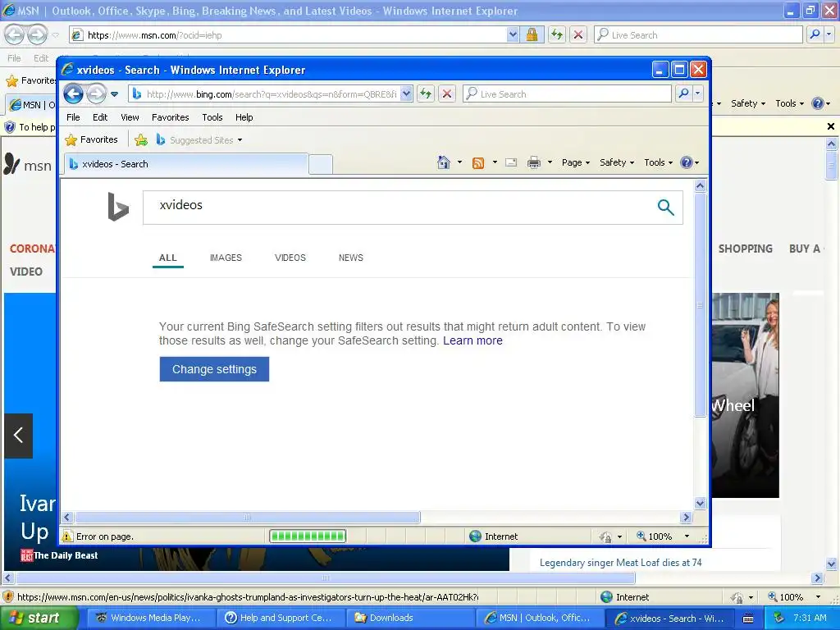Click the Start button

tap(39, 619)
